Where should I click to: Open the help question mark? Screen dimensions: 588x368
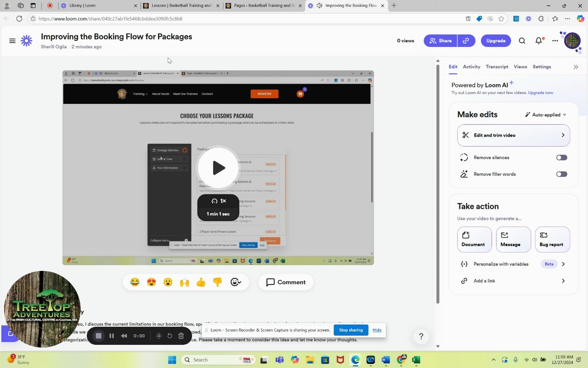421,336
